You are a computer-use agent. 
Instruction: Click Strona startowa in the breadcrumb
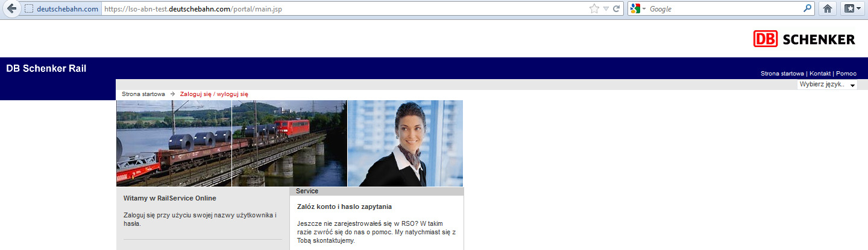coord(143,94)
